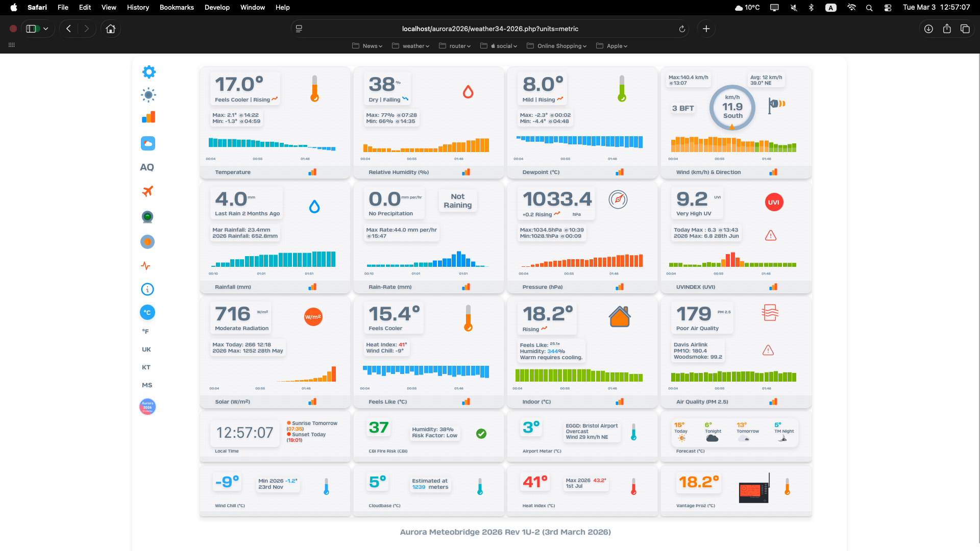Click the cloud weather sidebar icon
This screenshot has height=551, width=980.
148,144
